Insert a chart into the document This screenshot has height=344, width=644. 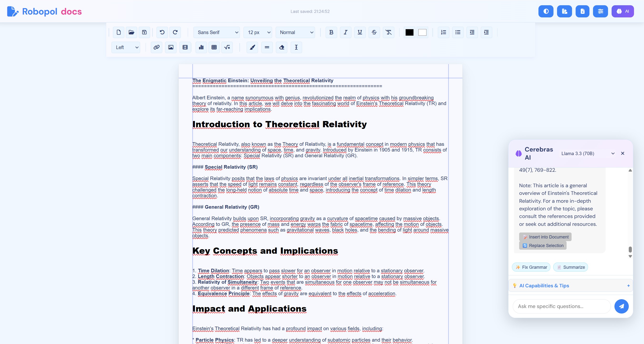pyautogui.click(x=201, y=47)
